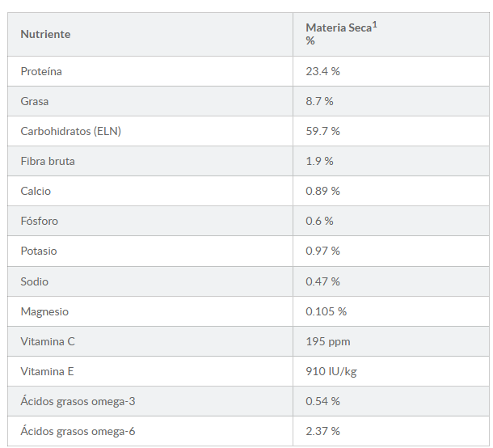The height and width of the screenshot is (448, 493).
Task: Select the Grasa row label
Action: pyautogui.click(x=35, y=101)
